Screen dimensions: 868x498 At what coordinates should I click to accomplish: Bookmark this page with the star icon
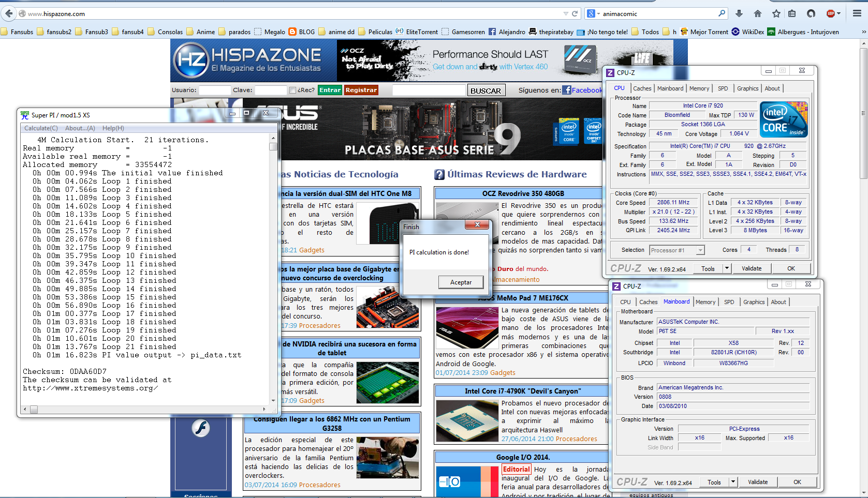click(x=776, y=13)
